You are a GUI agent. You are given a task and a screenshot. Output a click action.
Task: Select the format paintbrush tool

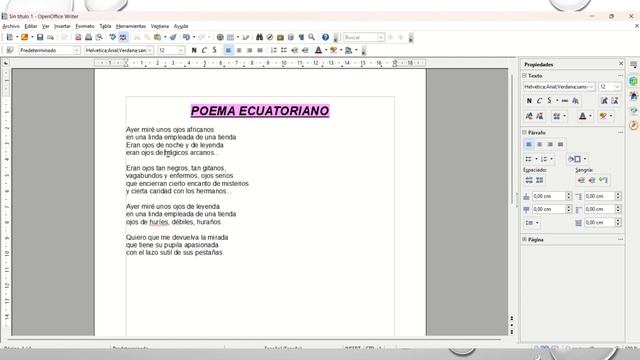pyautogui.click(x=173, y=37)
